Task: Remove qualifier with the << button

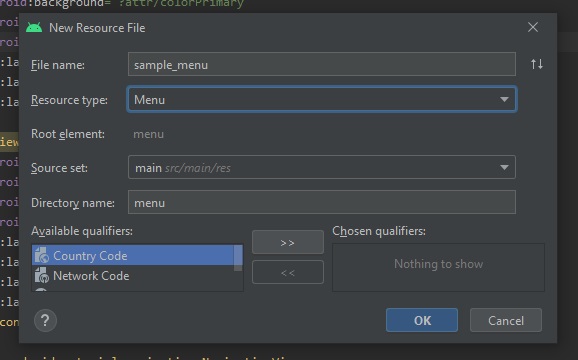Action: (288, 272)
